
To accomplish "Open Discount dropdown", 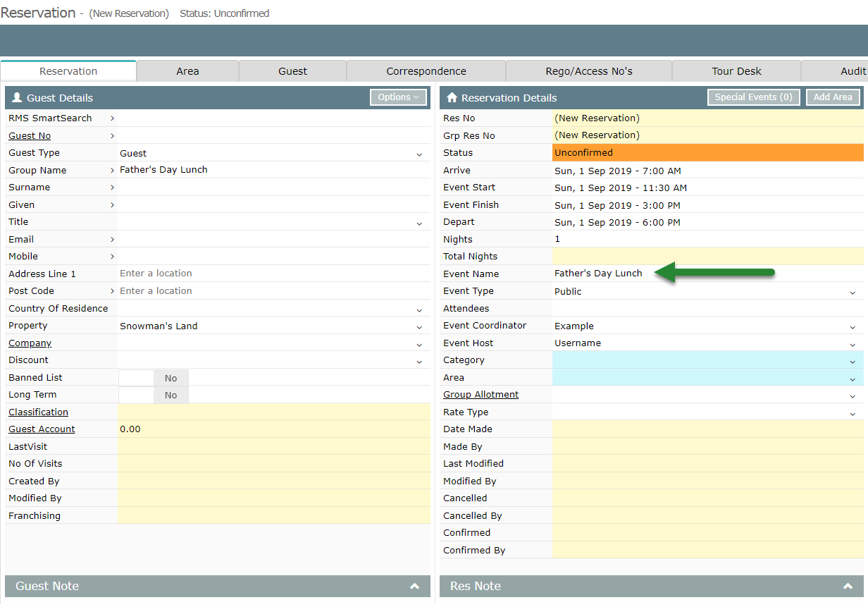I will pos(419,361).
